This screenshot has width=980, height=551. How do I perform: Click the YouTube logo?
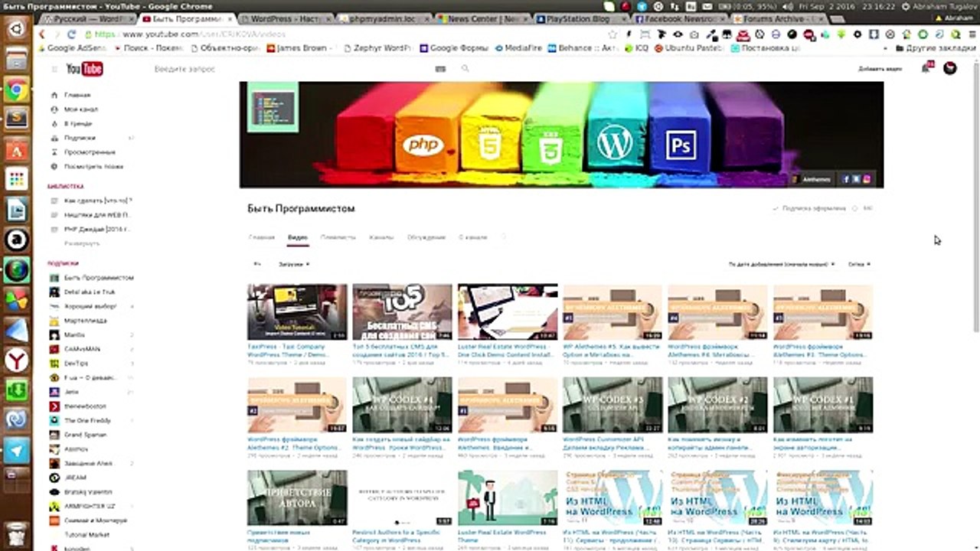tap(84, 69)
